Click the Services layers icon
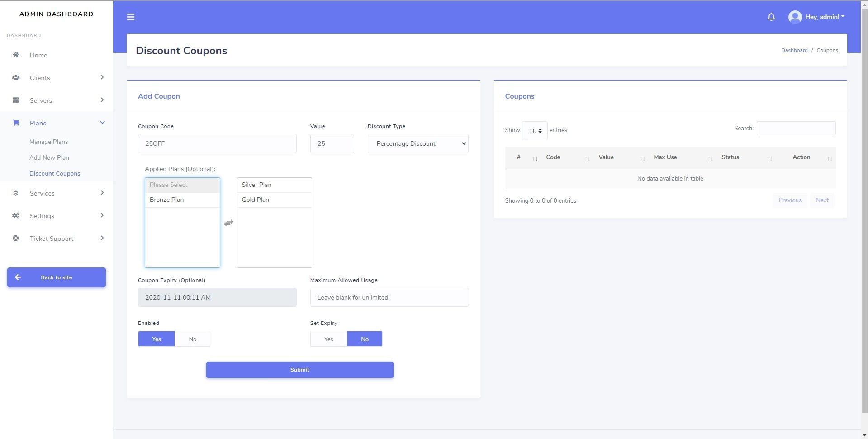This screenshot has width=868, height=439. (x=16, y=193)
